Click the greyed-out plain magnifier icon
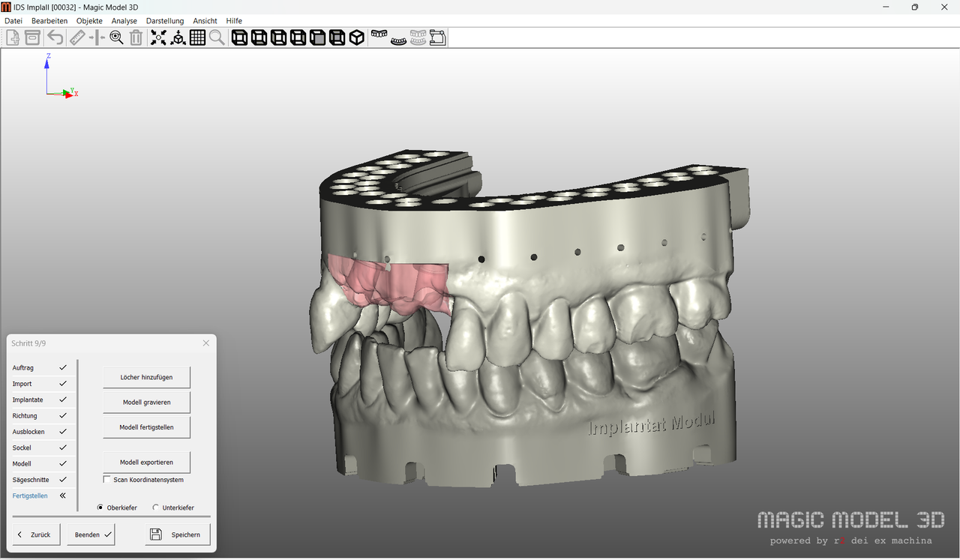Image resolution: width=960 pixels, height=560 pixels. coord(217,37)
